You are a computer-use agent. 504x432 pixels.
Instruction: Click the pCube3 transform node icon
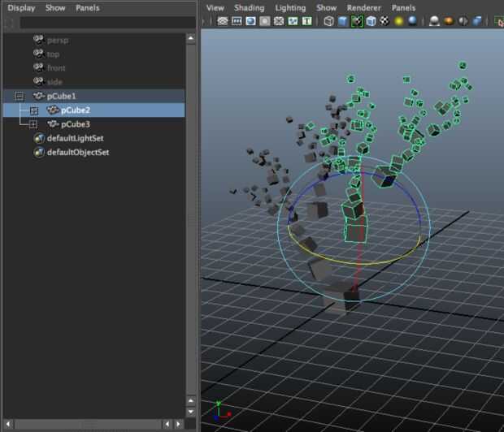click(53, 124)
